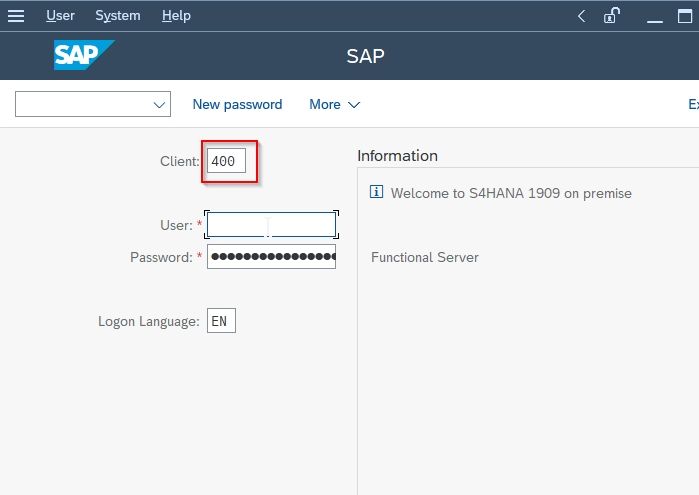The height and width of the screenshot is (495, 699).
Task: Click the 'Functional Server' text
Action: 424,257
